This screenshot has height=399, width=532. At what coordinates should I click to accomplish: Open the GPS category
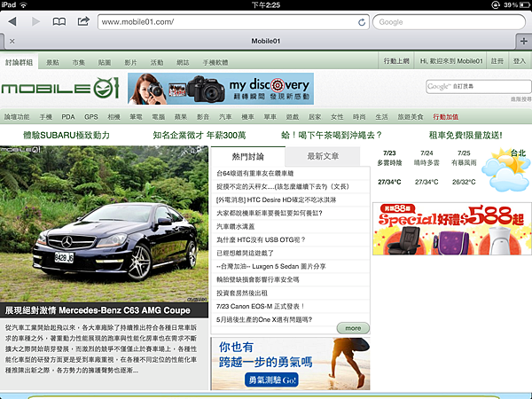pos(91,117)
